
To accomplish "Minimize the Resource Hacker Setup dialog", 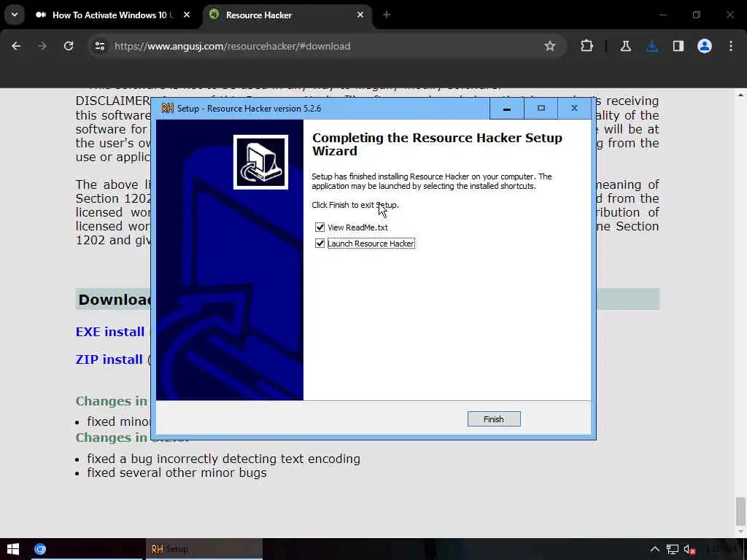I will coord(507,109).
